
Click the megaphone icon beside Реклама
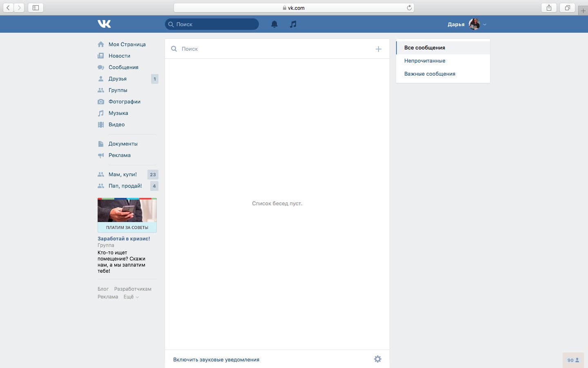coord(101,155)
